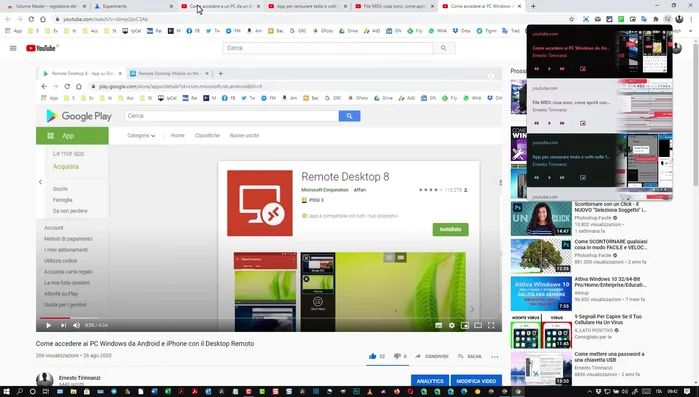Open ANALYTICS for this video
This screenshot has height=397, width=699.
[430, 381]
